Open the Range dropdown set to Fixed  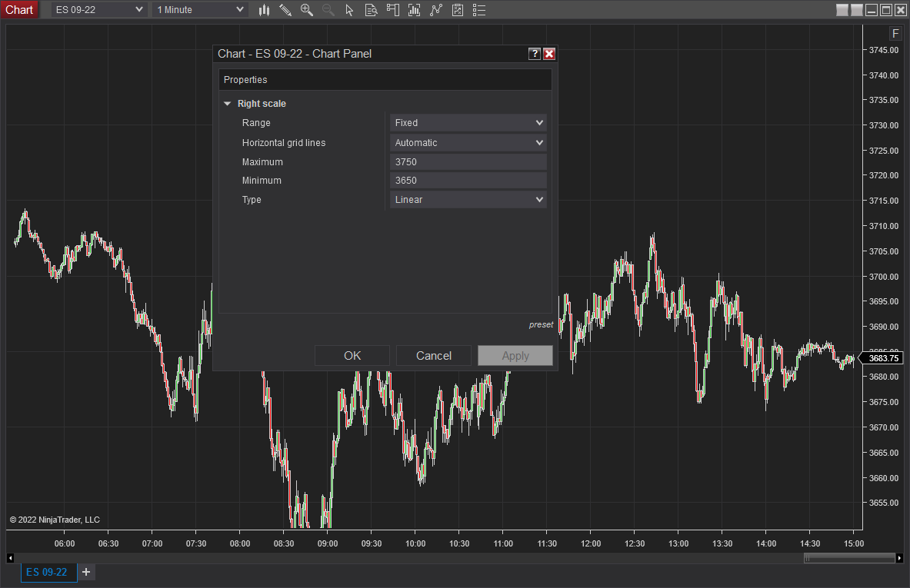[468, 123]
